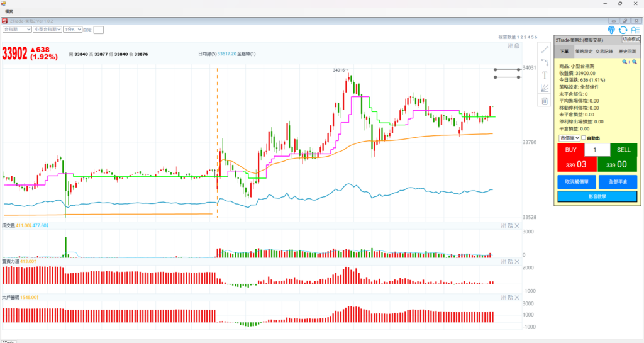The width and height of the screenshot is (644, 343).
Task: Zoom in using the magnifier plus icon
Action: [x=625, y=62]
